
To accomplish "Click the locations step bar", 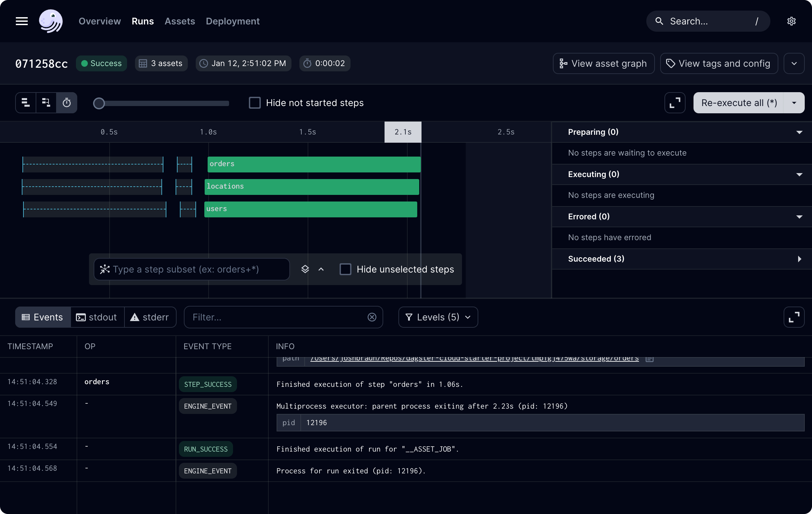I will 312,187.
